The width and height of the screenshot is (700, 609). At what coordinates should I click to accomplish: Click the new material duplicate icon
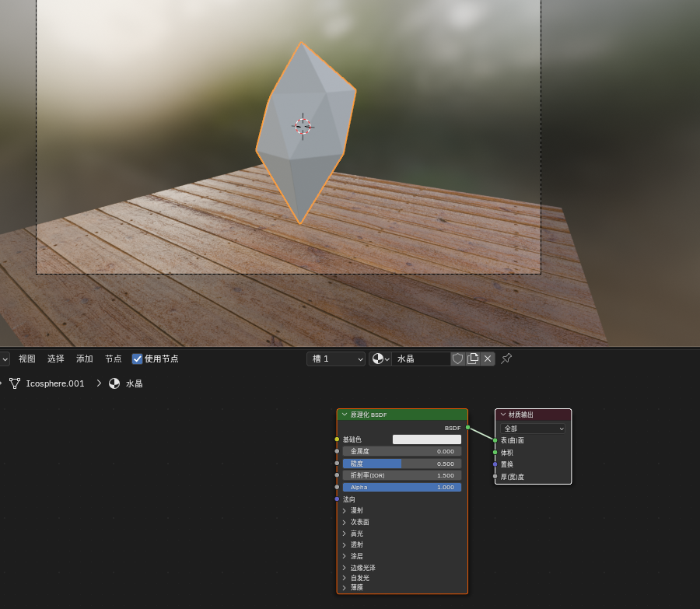pyautogui.click(x=472, y=359)
